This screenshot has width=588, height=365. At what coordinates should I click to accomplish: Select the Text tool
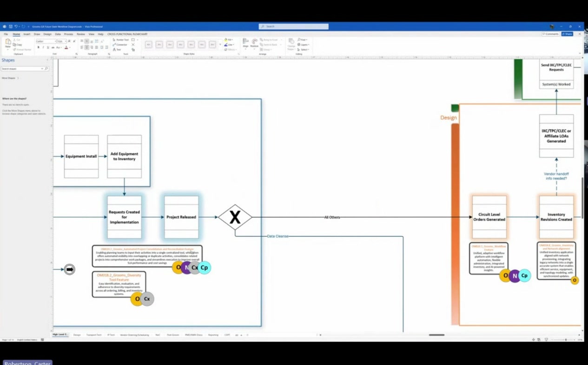(x=117, y=50)
